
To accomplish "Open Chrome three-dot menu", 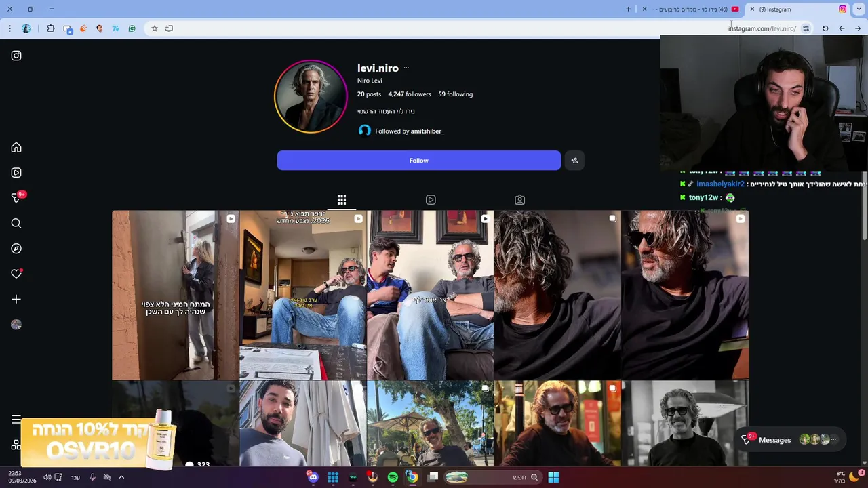I will [9, 28].
